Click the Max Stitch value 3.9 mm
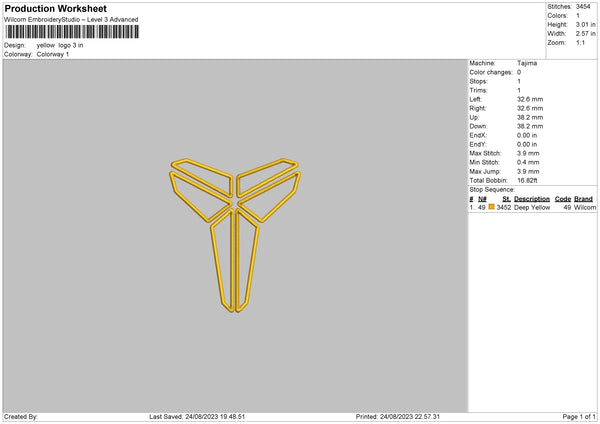Viewport: 600px width, 424px height. (528, 153)
